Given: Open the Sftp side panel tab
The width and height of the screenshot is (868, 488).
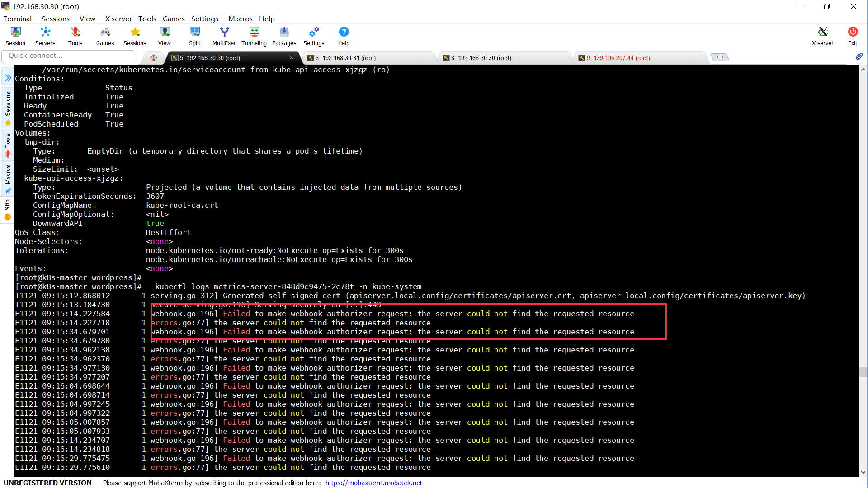Looking at the screenshot, I should pos(8,210).
